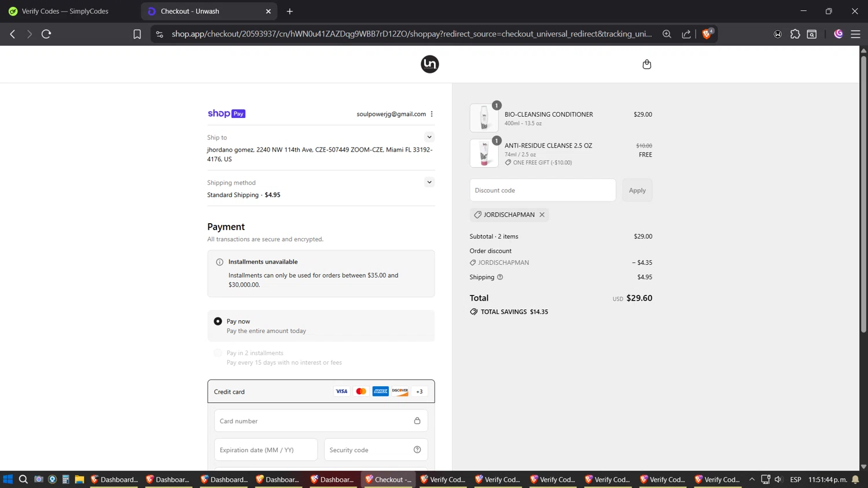This screenshot has height=488, width=868.
Task: Open the notifications bell in system tray
Action: coord(855,479)
